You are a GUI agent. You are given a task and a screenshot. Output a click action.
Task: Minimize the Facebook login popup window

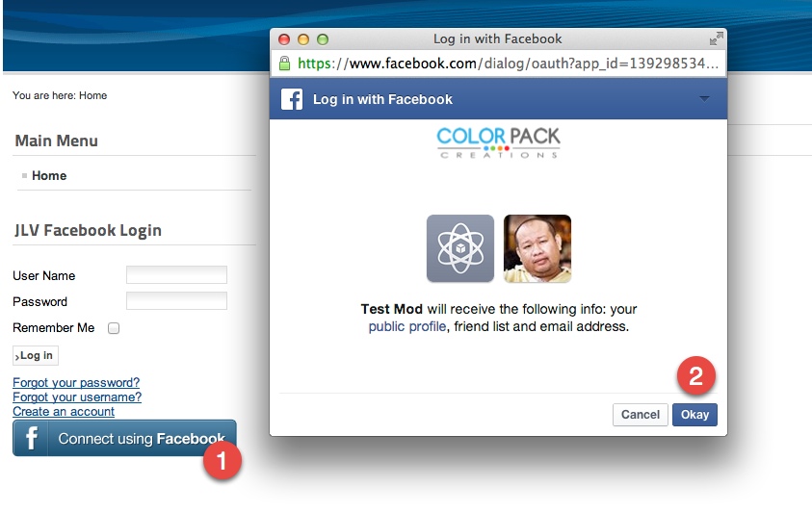(x=303, y=39)
